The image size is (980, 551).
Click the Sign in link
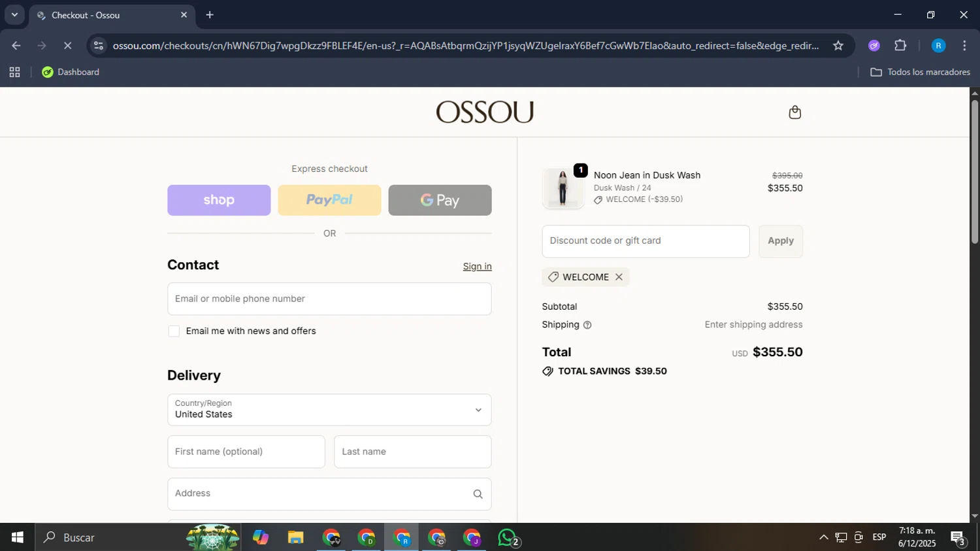click(477, 267)
